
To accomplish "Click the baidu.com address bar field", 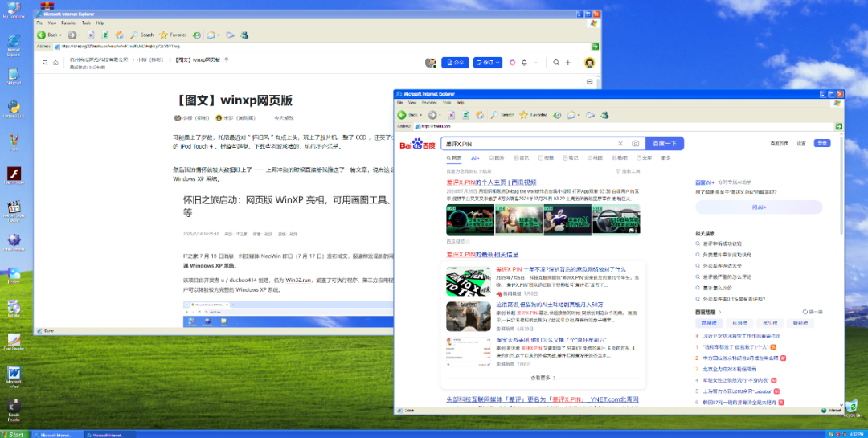I will tap(624, 126).
